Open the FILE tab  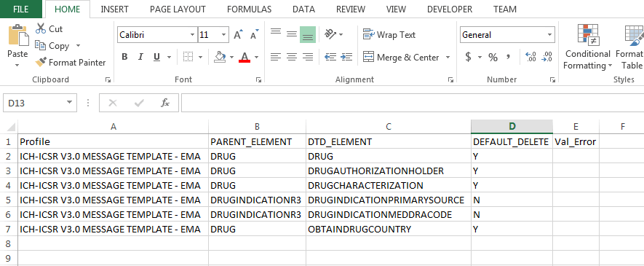tap(20, 9)
